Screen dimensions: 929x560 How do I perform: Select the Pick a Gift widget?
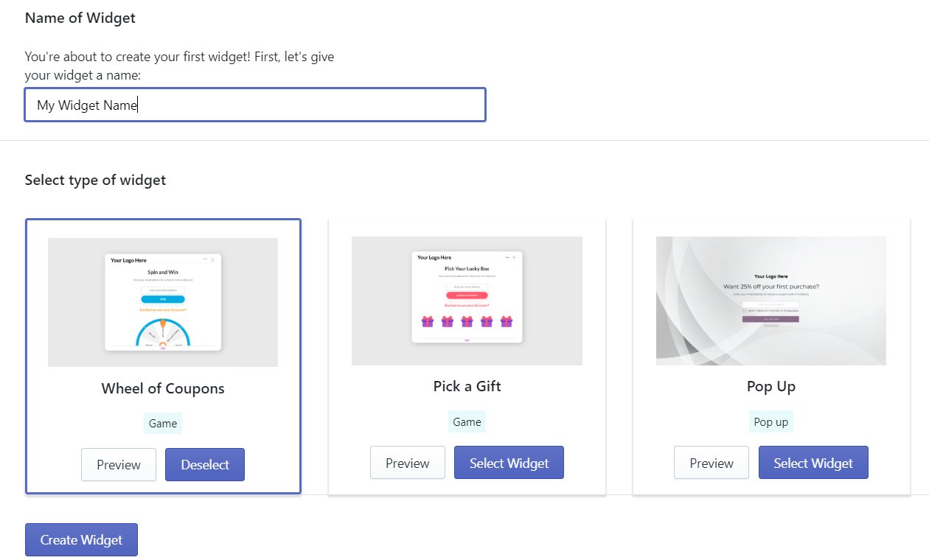(x=509, y=463)
